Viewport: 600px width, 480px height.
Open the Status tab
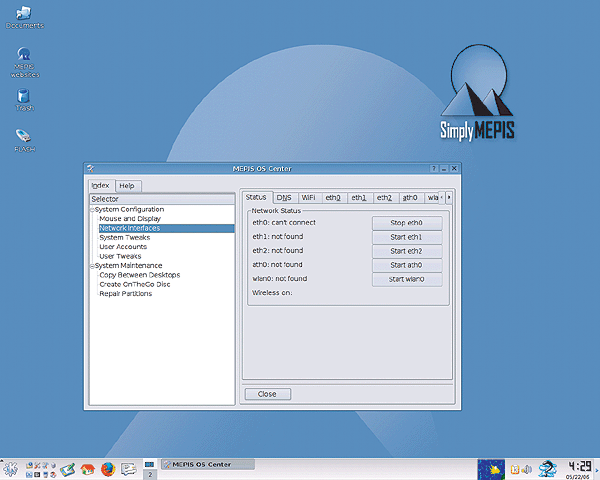pyautogui.click(x=256, y=197)
